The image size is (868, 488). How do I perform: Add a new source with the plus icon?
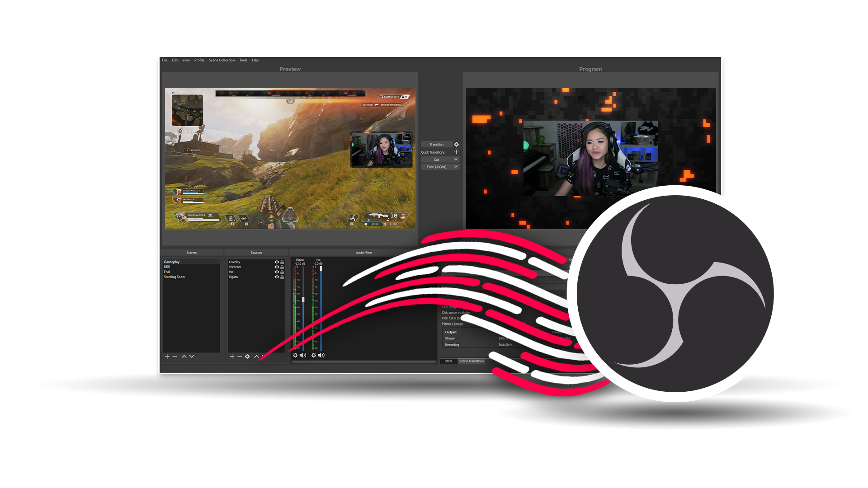tap(232, 357)
